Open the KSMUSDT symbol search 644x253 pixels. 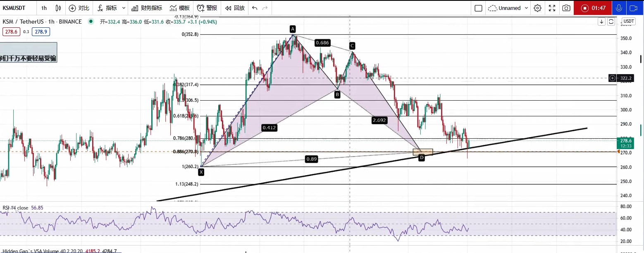tap(14, 8)
